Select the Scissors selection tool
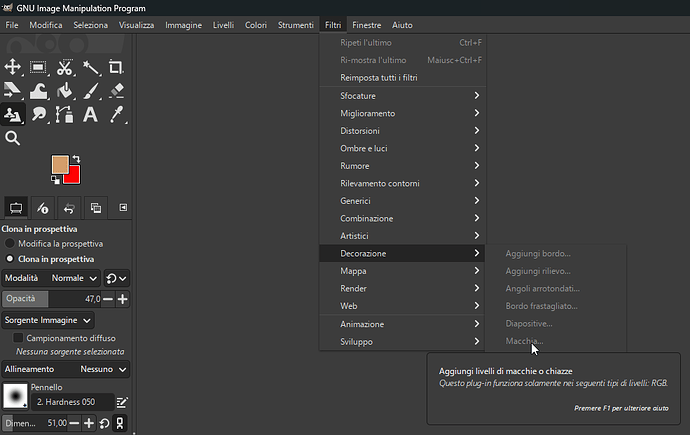The height and width of the screenshot is (435, 690). (64, 67)
